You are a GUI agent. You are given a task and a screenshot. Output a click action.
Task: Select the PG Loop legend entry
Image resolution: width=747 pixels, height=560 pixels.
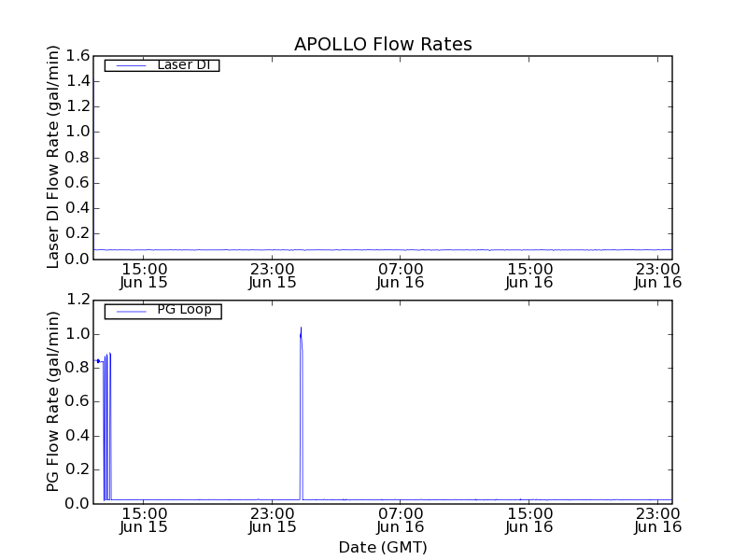point(162,311)
